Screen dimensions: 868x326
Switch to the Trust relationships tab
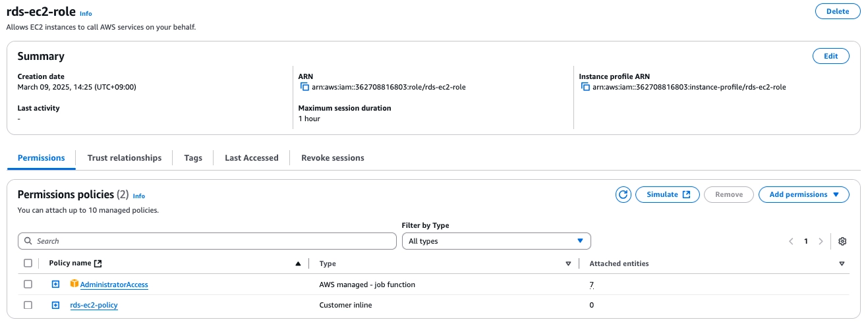(x=124, y=158)
